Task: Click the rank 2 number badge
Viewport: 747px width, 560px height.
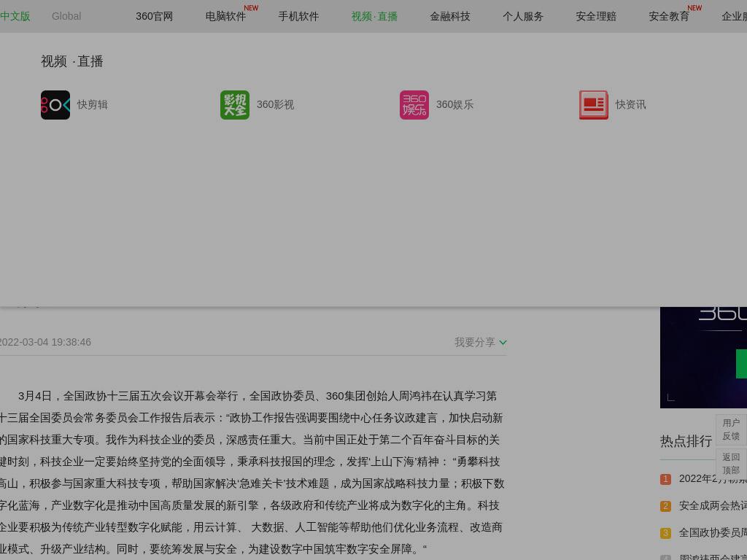Action: [665, 506]
